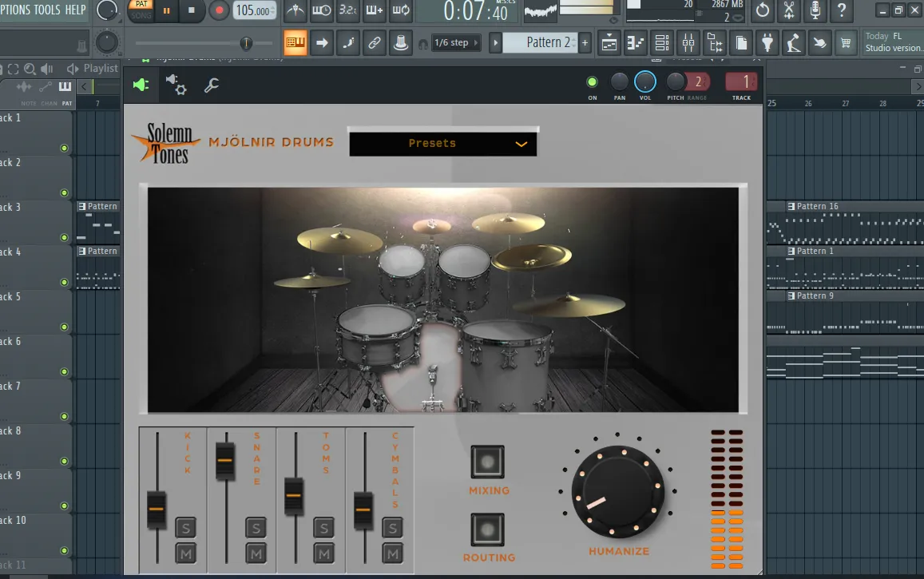Solo the KICK channel
Viewport: 924px width, 579px height.
coord(186,529)
